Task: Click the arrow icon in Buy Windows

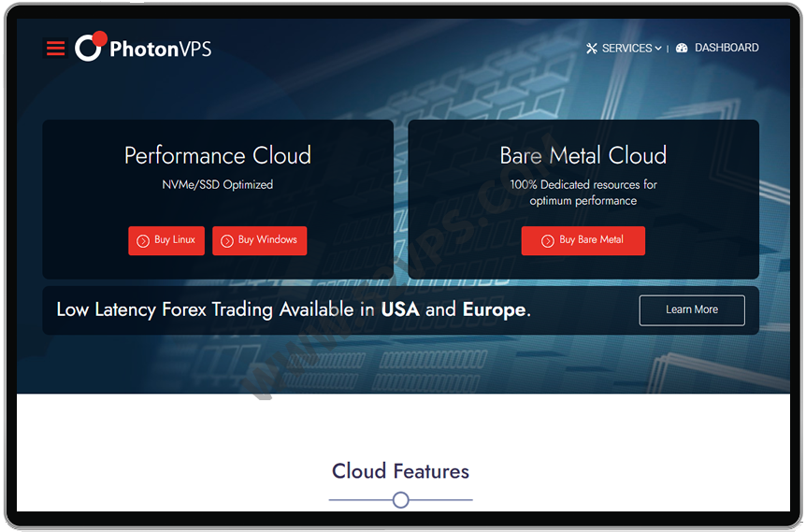Action: [226, 240]
